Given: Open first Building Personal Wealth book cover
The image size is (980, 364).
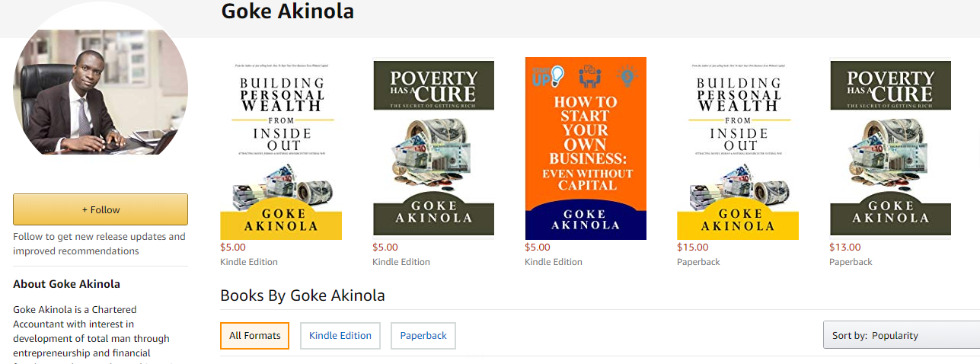Looking at the screenshot, I should 281,148.
